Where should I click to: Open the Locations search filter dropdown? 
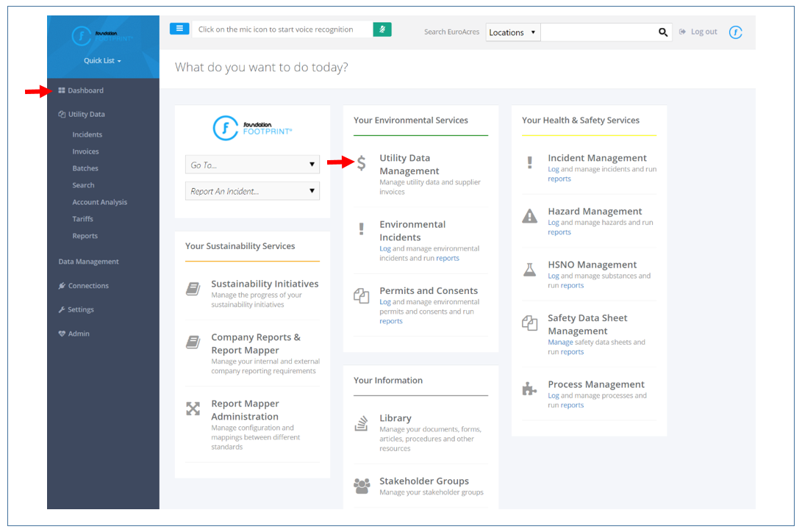(x=512, y=32)
